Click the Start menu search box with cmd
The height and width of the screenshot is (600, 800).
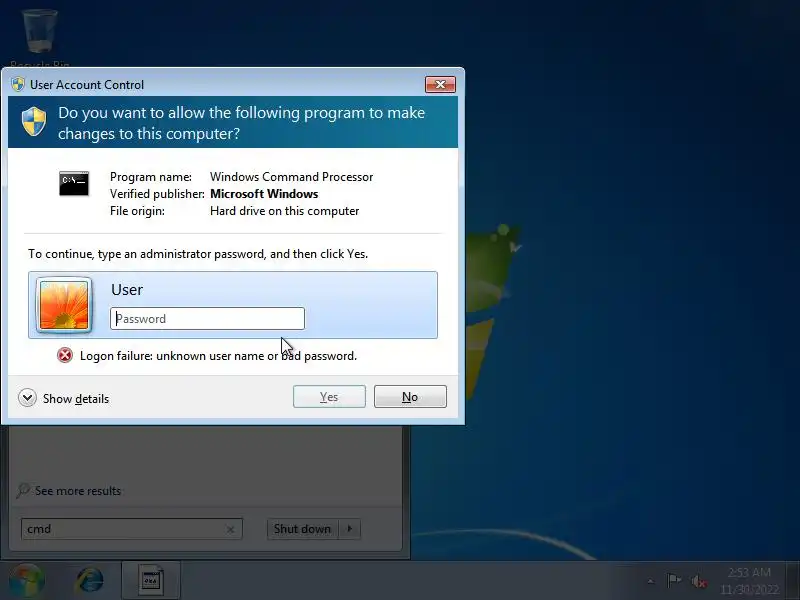coord(132,529)
